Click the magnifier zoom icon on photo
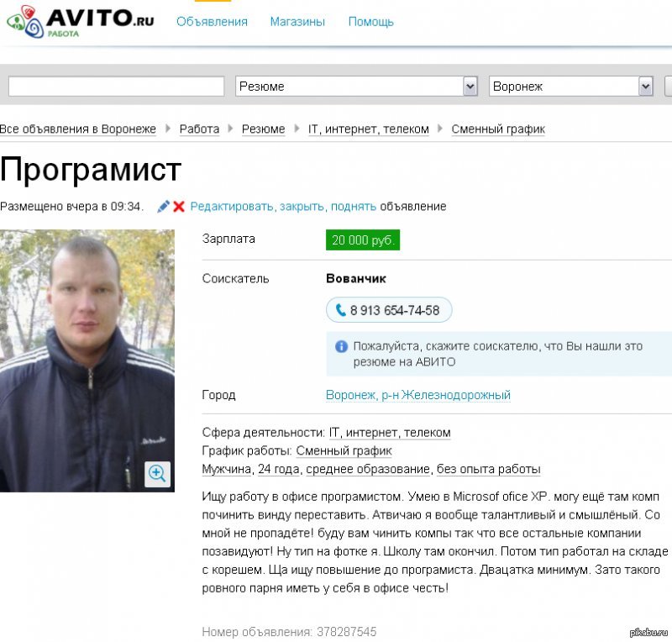Image resolution: width=672 pixels, height=642 pixels. (x=157, y=474)
